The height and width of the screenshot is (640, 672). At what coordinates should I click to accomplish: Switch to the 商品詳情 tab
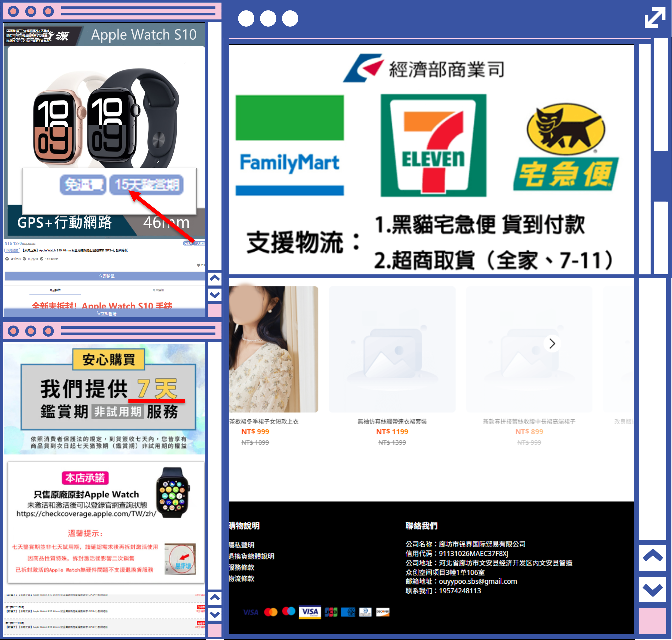point(55,290)
